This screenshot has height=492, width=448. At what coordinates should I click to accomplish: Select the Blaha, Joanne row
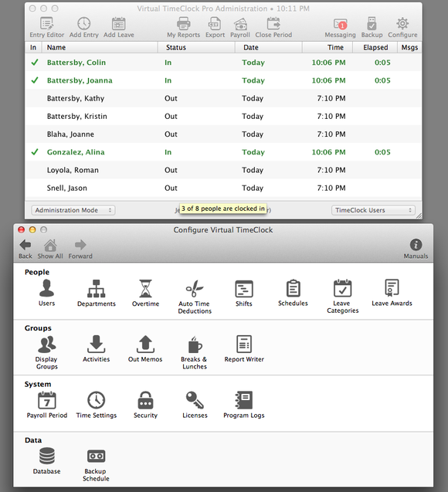tap(223, 134)
